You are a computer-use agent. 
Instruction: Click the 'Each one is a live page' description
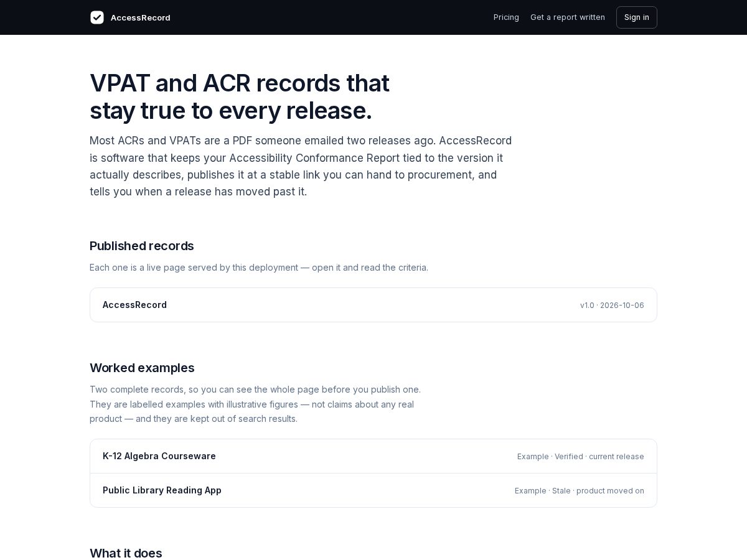click(x=259, y=268)
